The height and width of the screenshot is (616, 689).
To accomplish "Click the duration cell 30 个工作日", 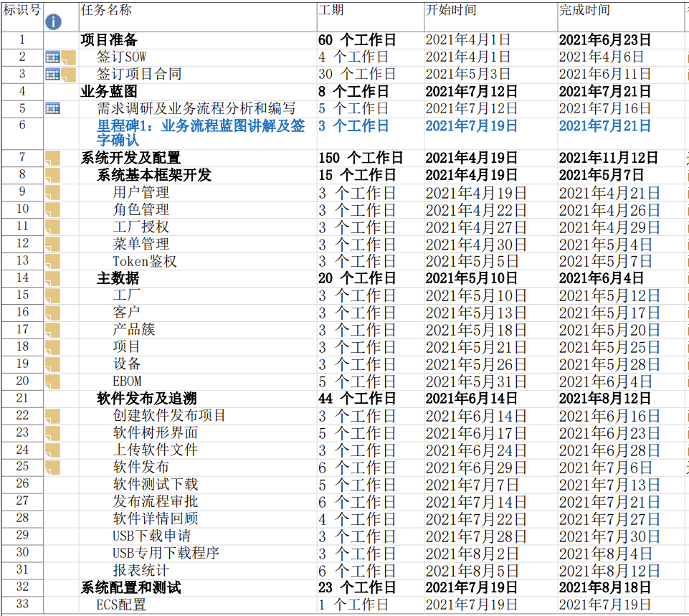I will point(357,75).
